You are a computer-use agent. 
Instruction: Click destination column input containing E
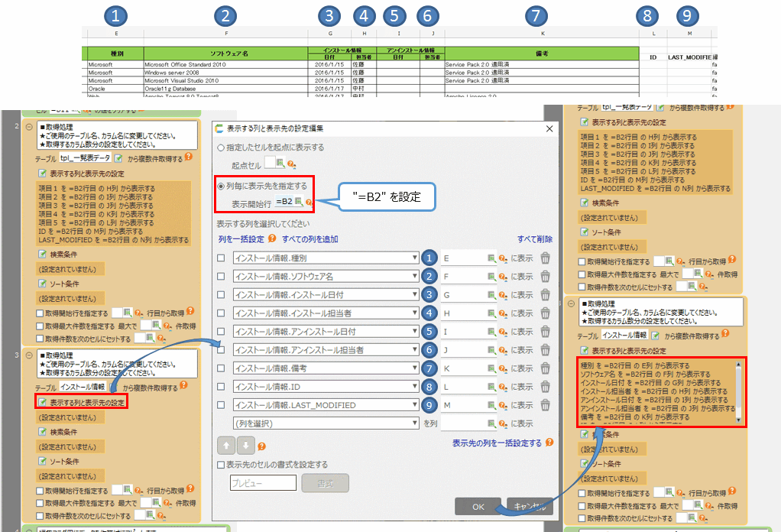[462, 258]
